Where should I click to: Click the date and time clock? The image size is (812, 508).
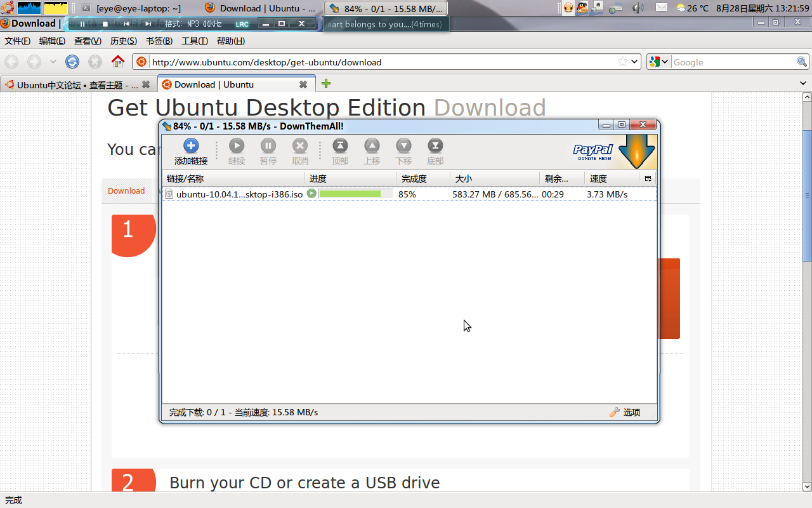(763, 8)
